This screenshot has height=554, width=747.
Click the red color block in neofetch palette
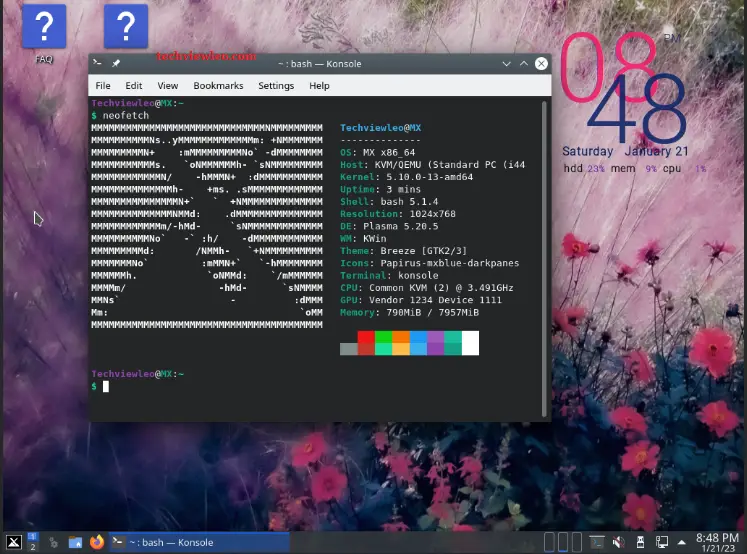click(x=366, y=337)
